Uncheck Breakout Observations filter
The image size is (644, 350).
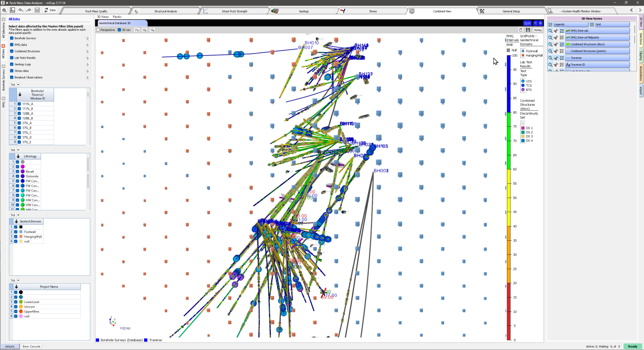click(x=12, y=77)
